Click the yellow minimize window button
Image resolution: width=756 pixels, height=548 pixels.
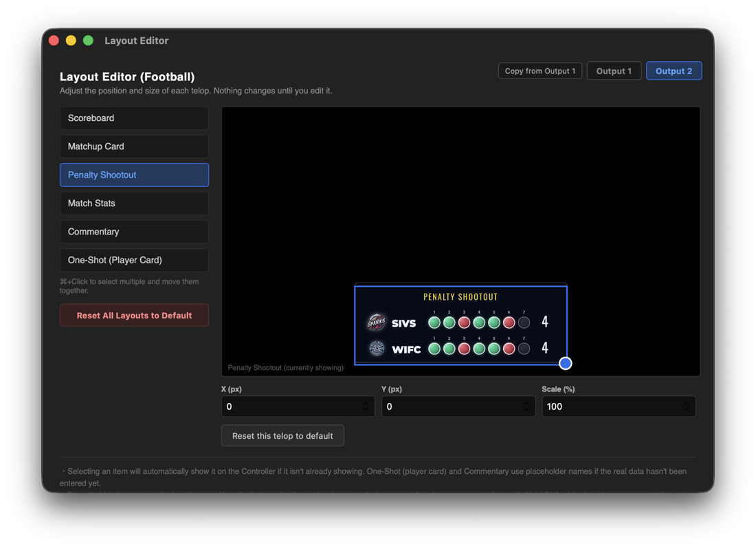(71, 41)
